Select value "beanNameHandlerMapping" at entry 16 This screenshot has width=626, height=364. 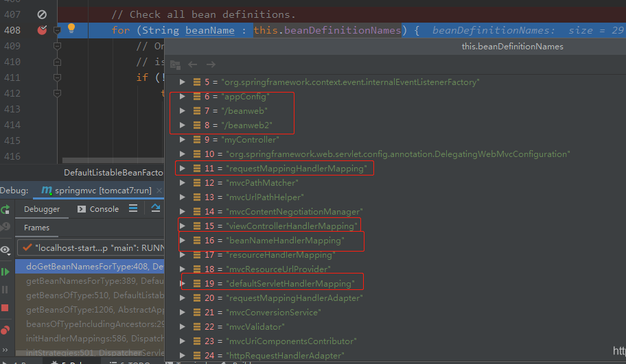click(x=286, y=241)
